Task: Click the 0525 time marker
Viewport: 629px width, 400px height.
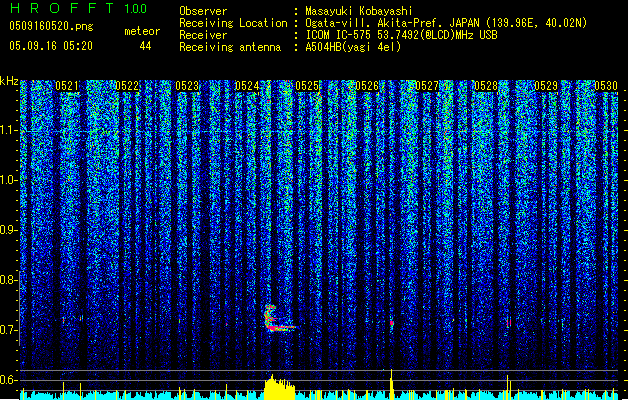Action: tap(307, 86)
